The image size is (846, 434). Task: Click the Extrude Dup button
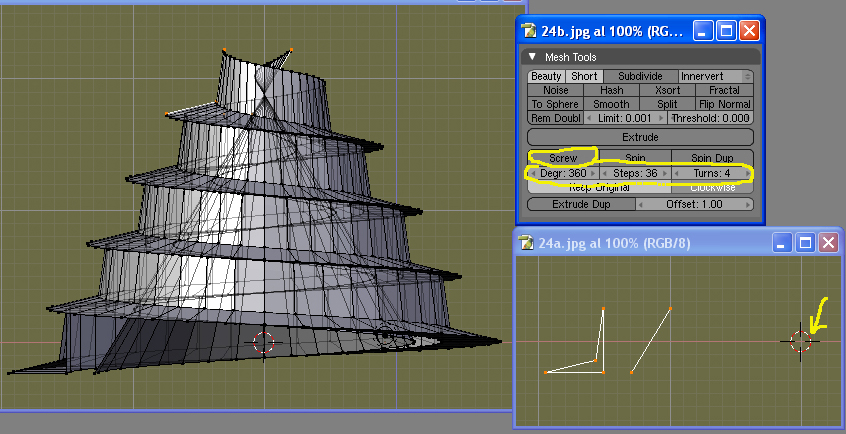click(581, 204)
